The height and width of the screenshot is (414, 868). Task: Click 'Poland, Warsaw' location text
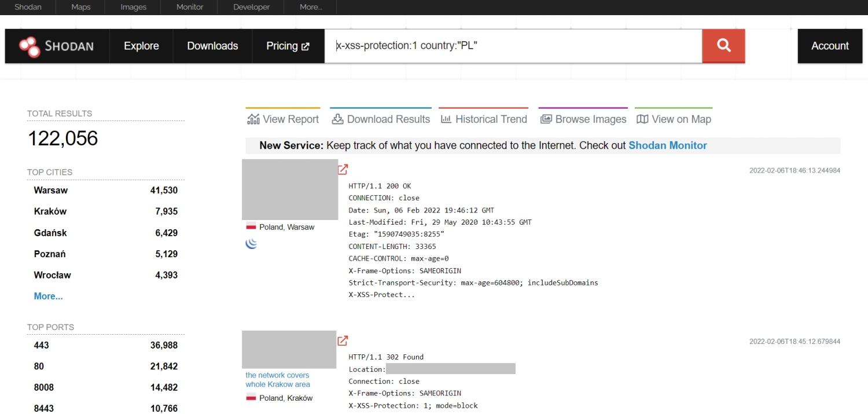click(286, 227)
